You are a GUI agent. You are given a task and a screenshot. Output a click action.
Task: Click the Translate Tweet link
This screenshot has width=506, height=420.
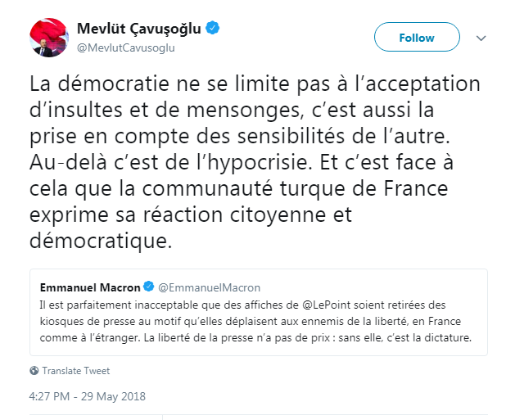pos(76,370)
